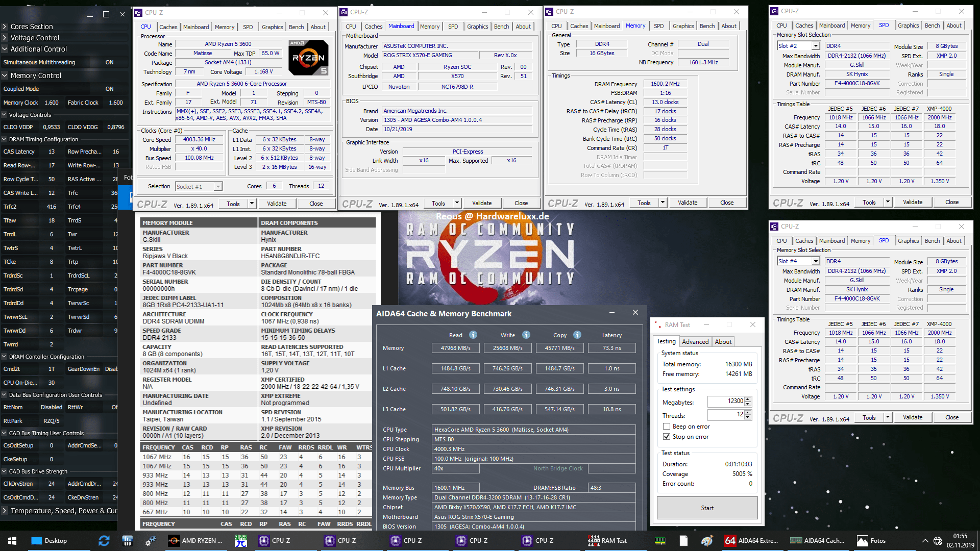Click the paint palette taskbar icon
The image size is (980, 551).
coord(707,541)
